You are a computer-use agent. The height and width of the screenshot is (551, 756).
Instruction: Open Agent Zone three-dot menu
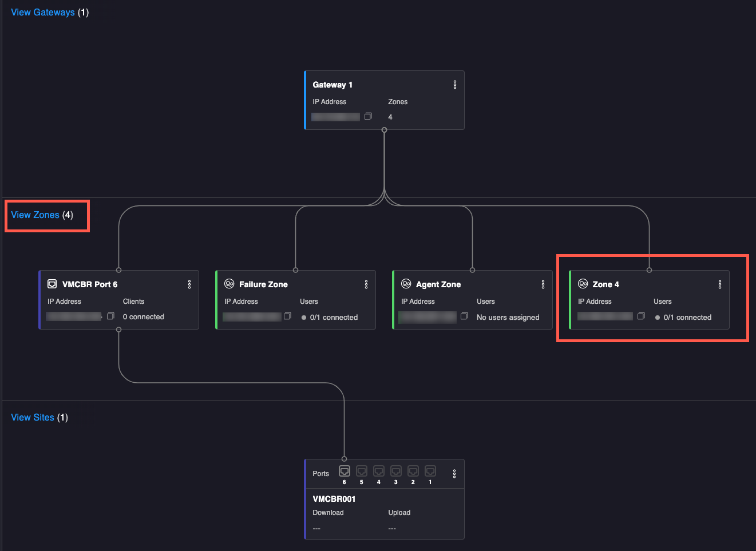tap(543, 284)
